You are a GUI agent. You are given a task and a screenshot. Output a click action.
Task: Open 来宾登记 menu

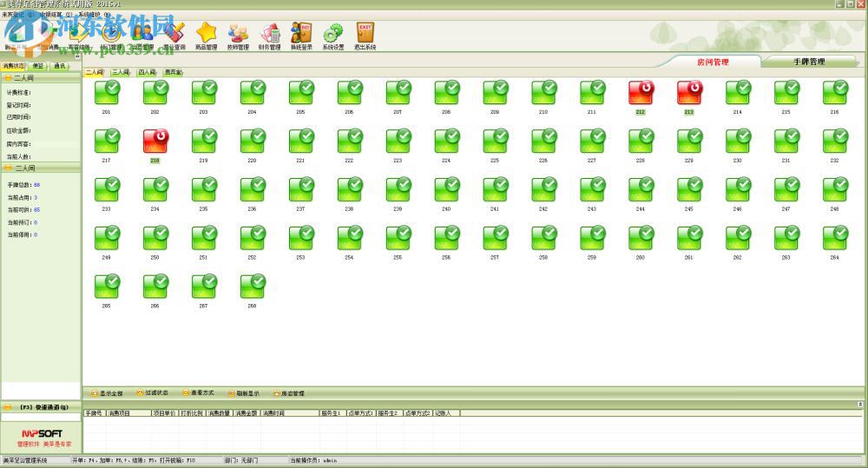(16, 15)
